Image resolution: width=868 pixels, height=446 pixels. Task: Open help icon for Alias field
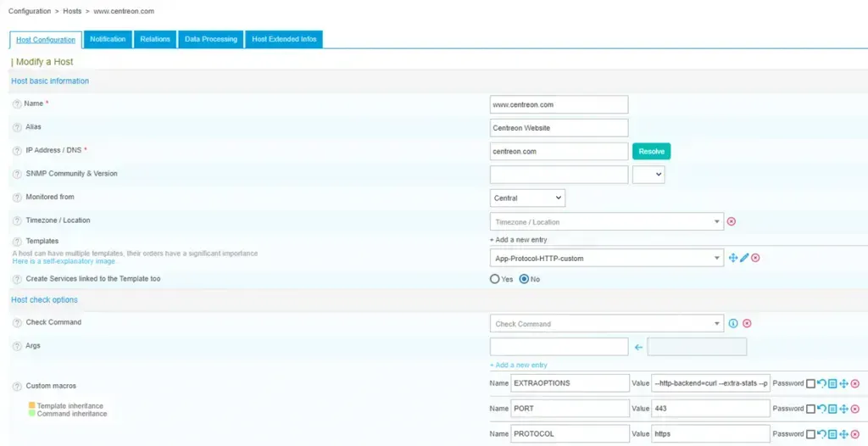click(x=17, y=127)
